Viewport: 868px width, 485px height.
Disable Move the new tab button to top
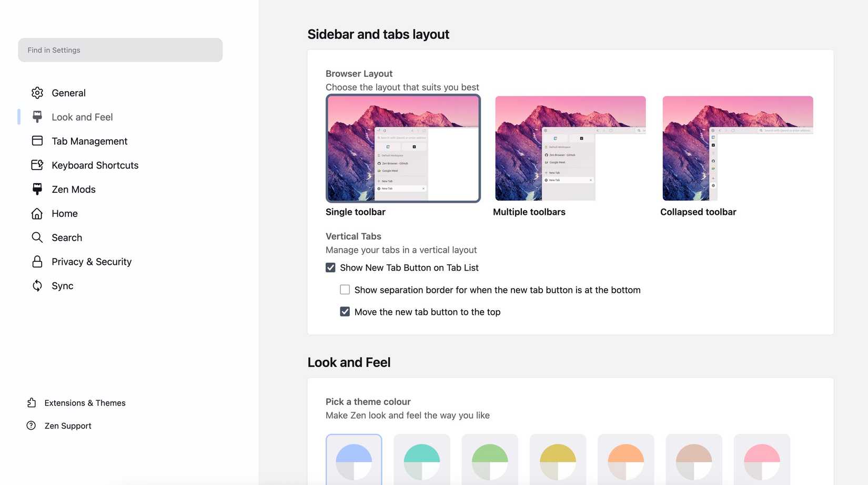345,312
